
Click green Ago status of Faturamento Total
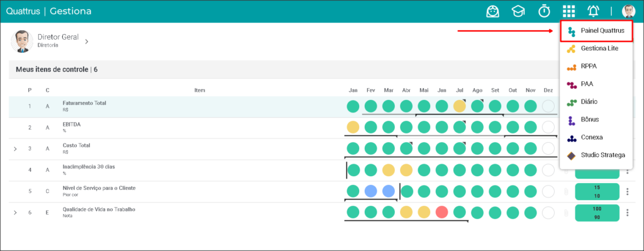click(x=477, y=106)
